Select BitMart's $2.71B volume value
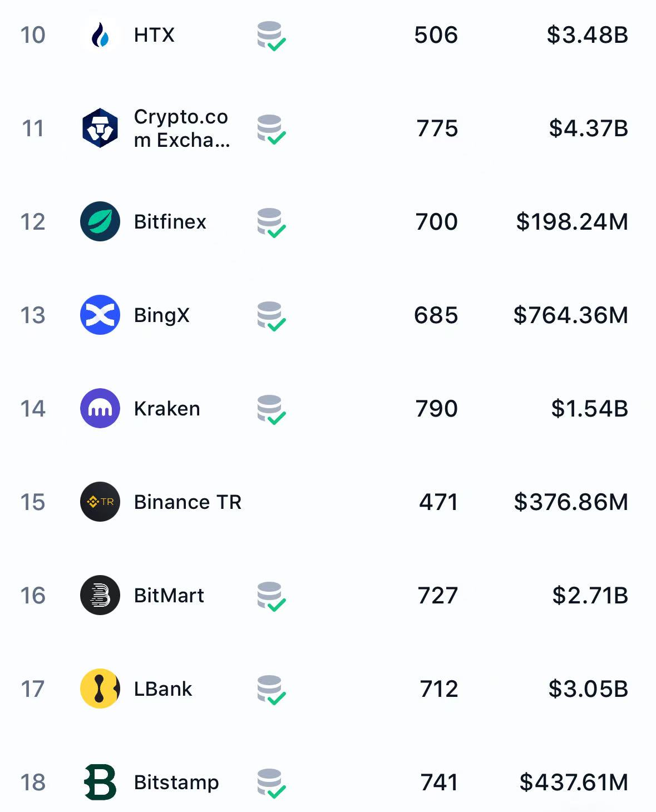The height and width of the screenshot is (812, 656). click(x=590, y=596)
